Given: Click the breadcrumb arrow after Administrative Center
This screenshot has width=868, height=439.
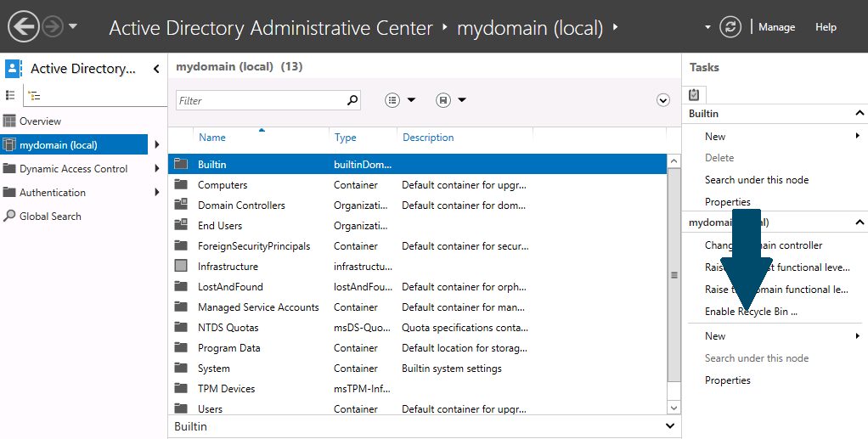Looking at the screenshot, I should point(445,26).
